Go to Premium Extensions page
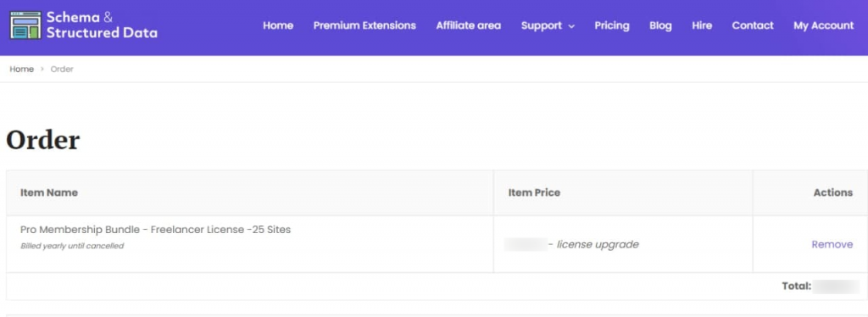Screen dimensions: 868x317 pyautogui.click(x=364, y=25)
